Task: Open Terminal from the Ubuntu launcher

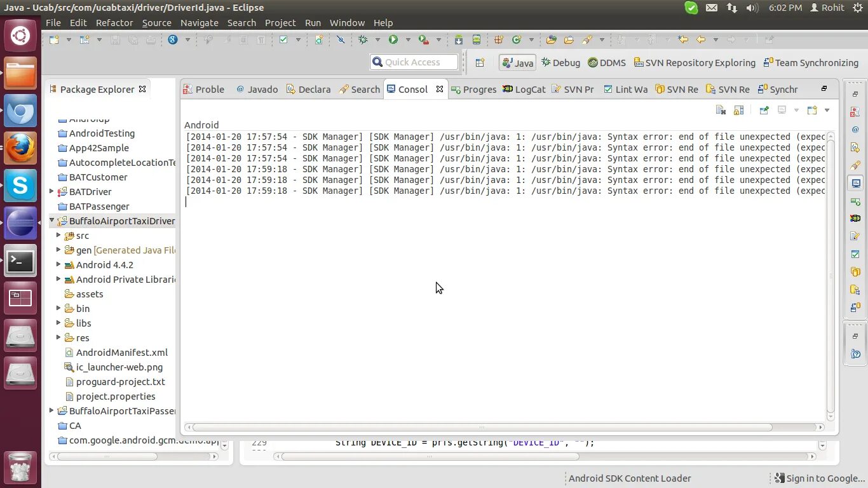Action: pos(20,261)
